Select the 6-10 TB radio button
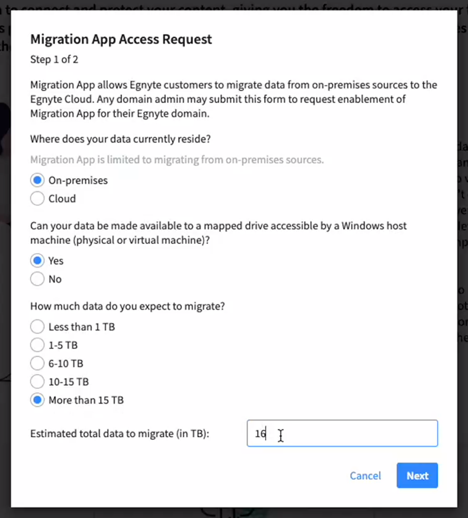Image resolution: width=468 pixels, height=518 pixels. 37,363
